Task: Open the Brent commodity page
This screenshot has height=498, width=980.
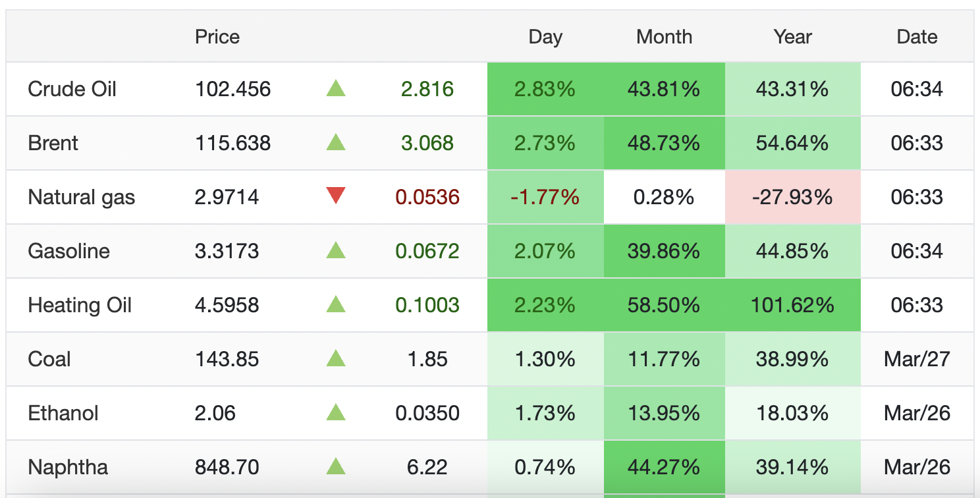Action: (x=53, y=143)
